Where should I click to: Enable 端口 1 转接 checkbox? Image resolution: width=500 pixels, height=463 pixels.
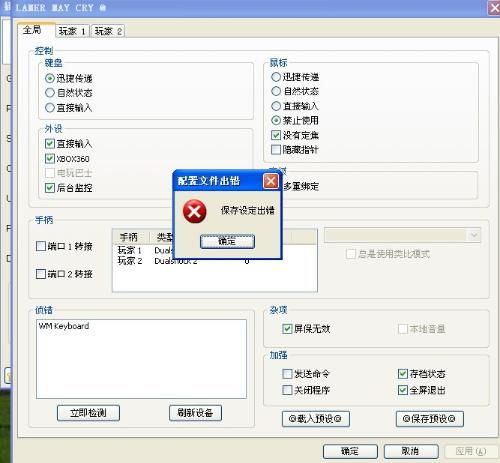[41, 246]
